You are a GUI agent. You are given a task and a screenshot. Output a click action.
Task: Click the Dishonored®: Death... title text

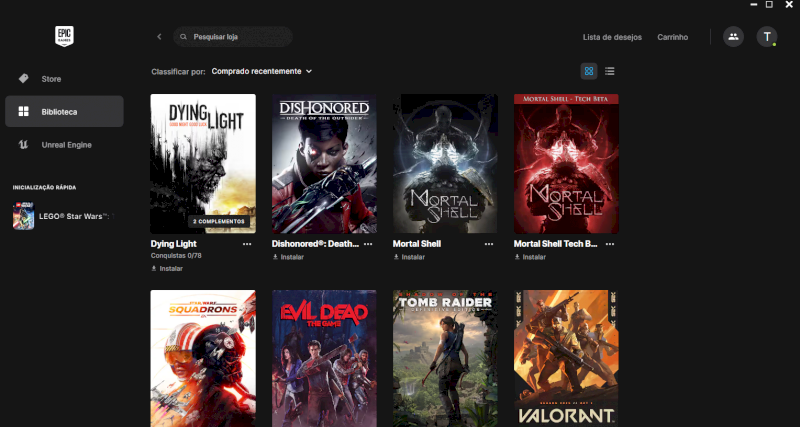(315, 244)
